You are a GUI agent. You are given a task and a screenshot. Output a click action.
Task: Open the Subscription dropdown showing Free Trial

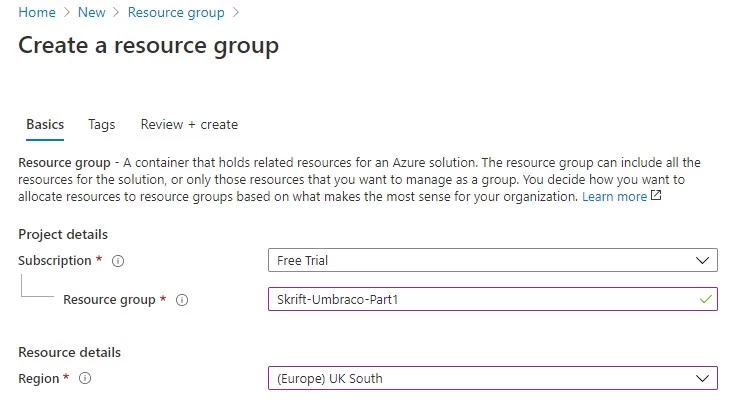[493, 260]
